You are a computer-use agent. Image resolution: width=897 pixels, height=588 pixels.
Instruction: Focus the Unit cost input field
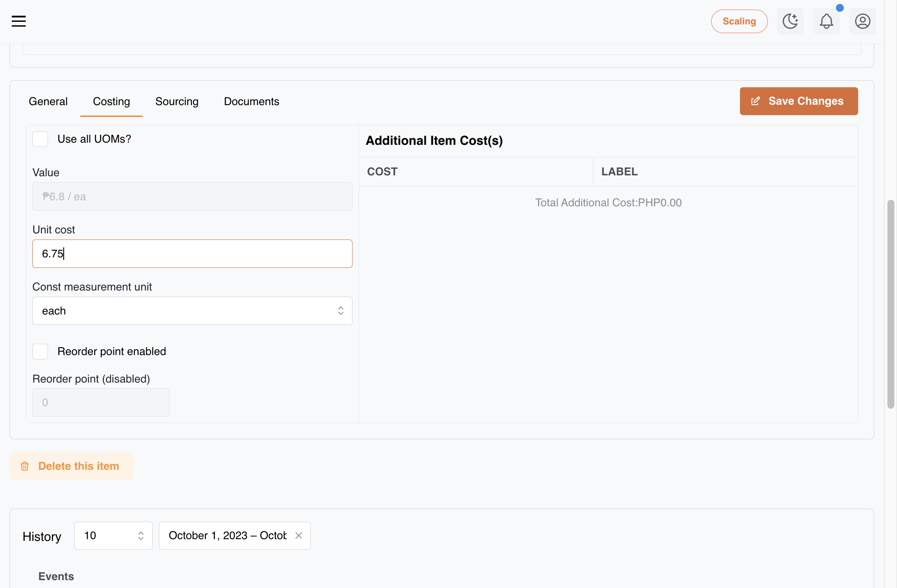pyautogui.click(x=192, y=254)
